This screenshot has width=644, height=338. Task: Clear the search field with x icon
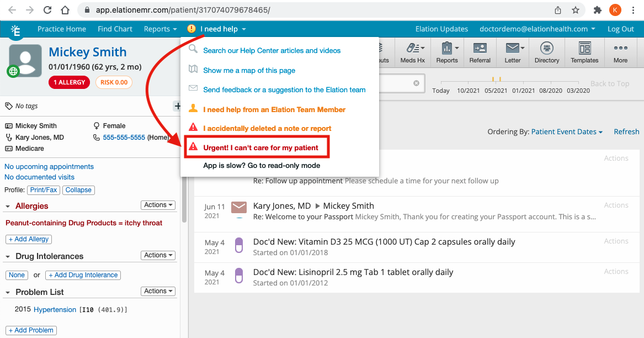[416, 83]
